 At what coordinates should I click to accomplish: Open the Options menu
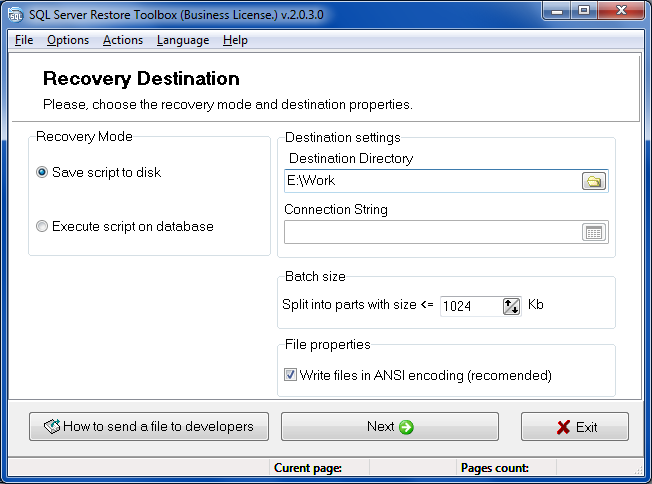(x=68, y=40)
